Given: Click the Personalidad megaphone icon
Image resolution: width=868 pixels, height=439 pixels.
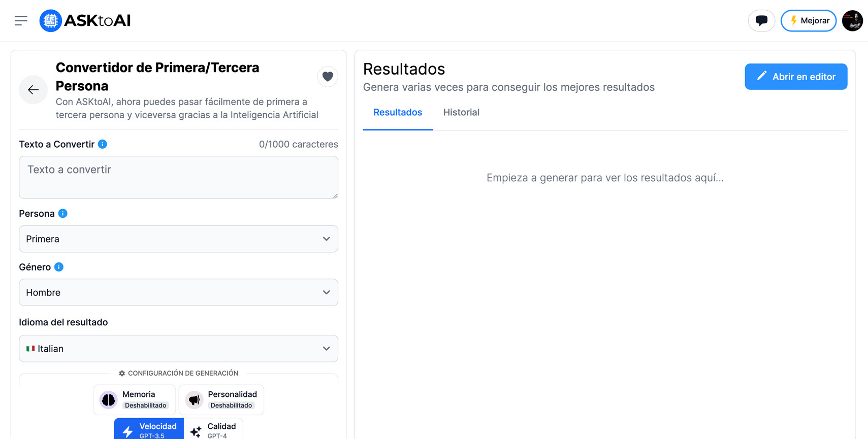Looking at the screenshot, I should point(194,400).
